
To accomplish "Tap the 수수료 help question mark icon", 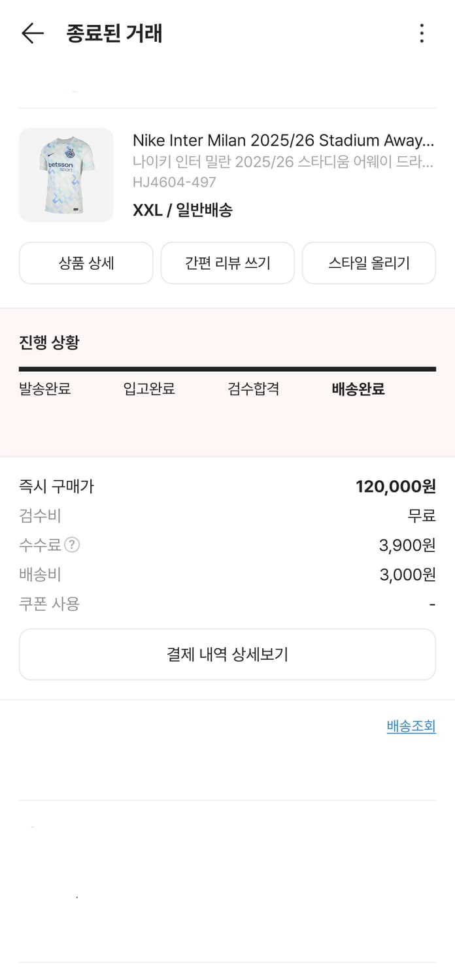I will pyautogui.click(x=73, y=546).
